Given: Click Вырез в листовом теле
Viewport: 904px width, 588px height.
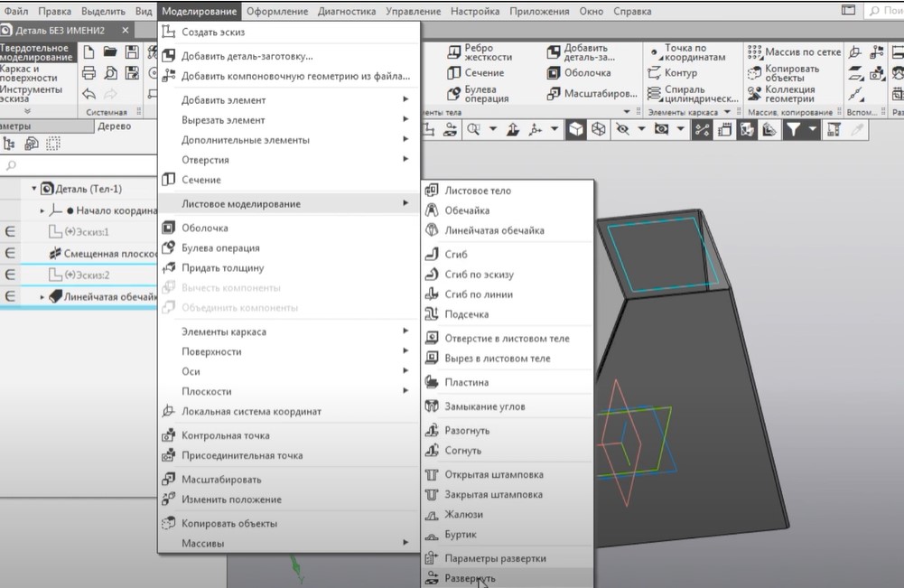Looking at the screenshot, I should point(508,359).
